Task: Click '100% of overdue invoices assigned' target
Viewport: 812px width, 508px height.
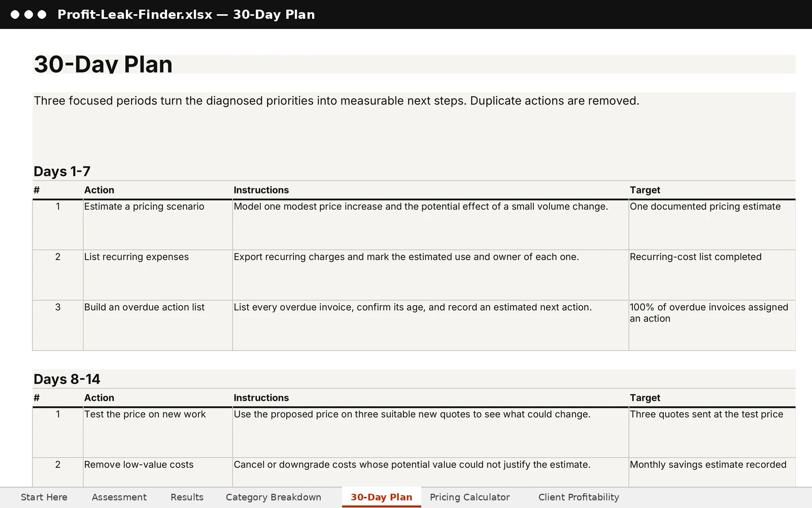Action: click(x=712, y=325)
